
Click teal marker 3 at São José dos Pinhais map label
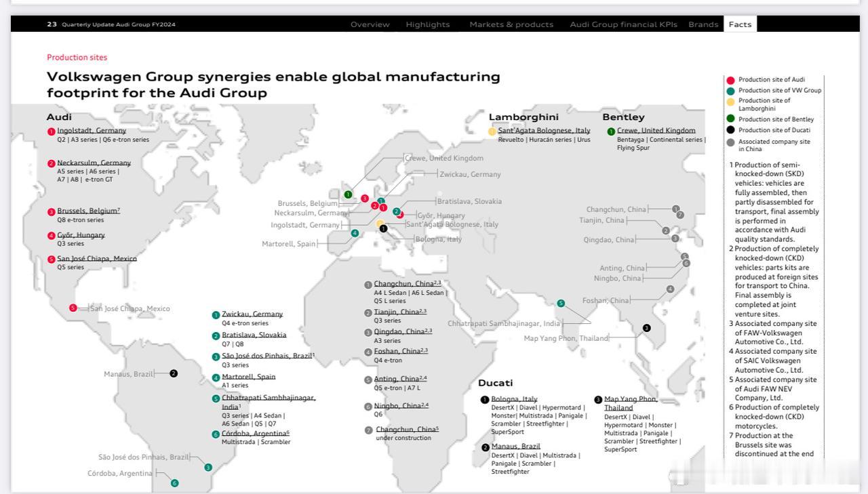point(208,467)
